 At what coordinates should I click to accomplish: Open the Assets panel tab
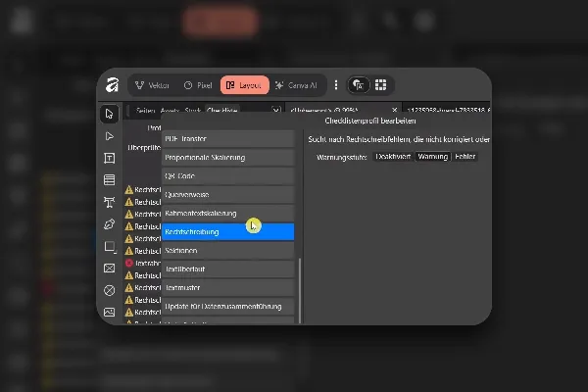[170, 111]
